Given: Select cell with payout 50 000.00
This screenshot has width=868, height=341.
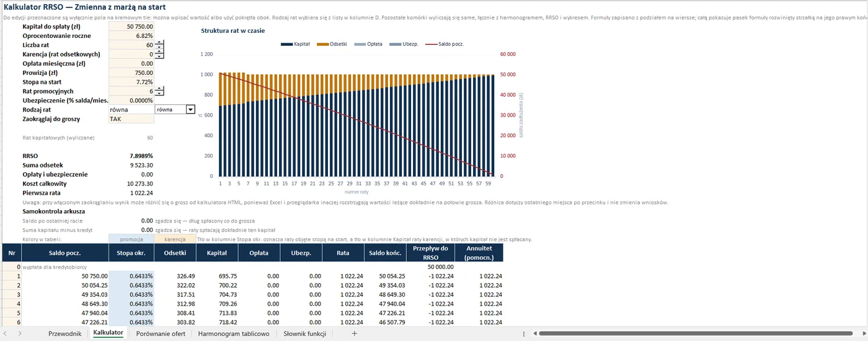Looking at the screenshot, I should 430,267.
